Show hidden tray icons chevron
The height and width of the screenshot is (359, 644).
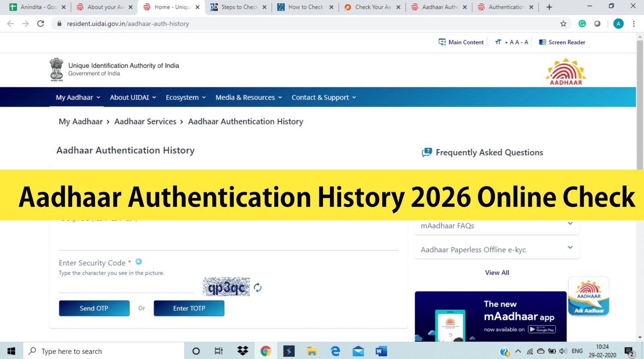click(518, 351)
